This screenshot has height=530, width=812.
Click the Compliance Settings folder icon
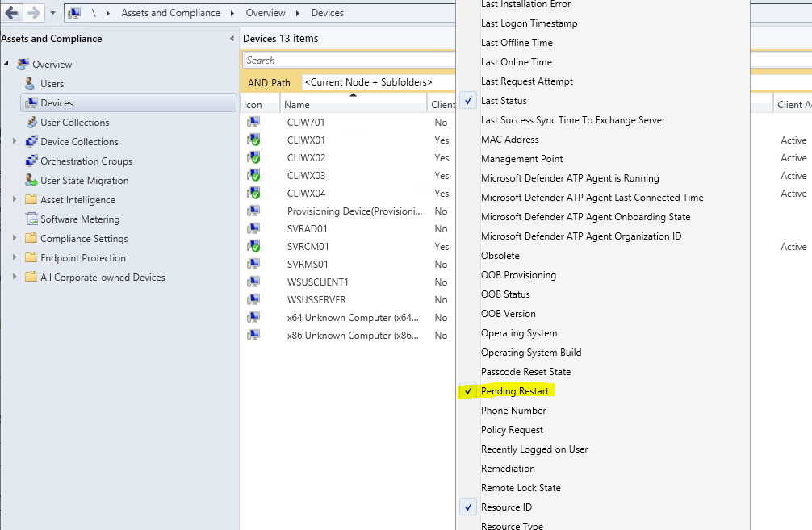[x=31, y=238]
